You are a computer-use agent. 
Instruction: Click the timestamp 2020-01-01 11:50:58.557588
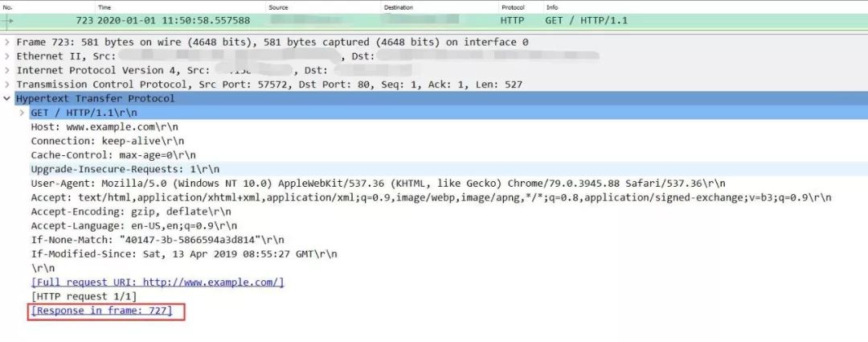(x=174, y=21)
